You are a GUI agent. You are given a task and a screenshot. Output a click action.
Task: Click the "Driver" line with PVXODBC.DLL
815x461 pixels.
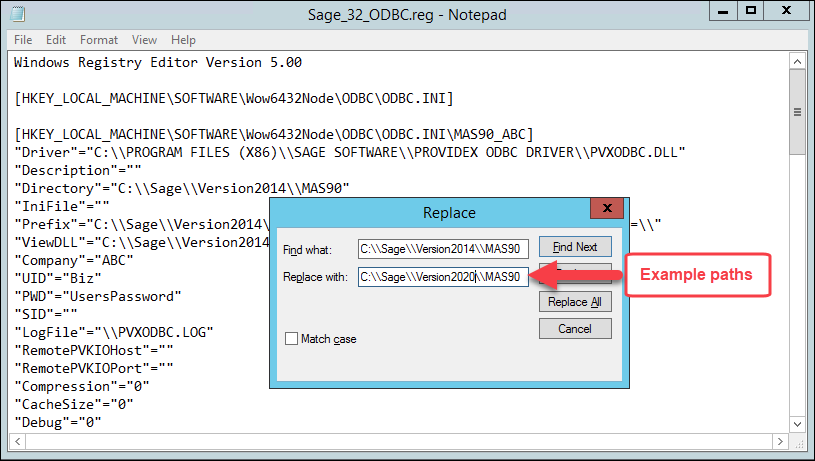coord(350,153)
